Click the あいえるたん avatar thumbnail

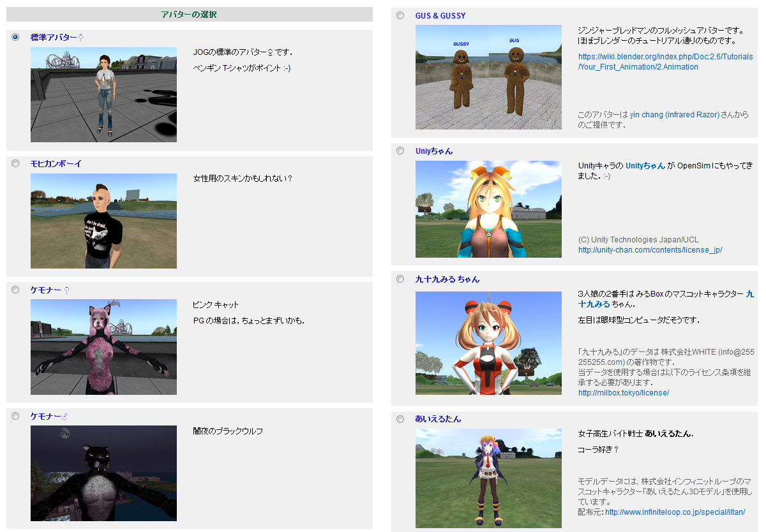(488, 478)
